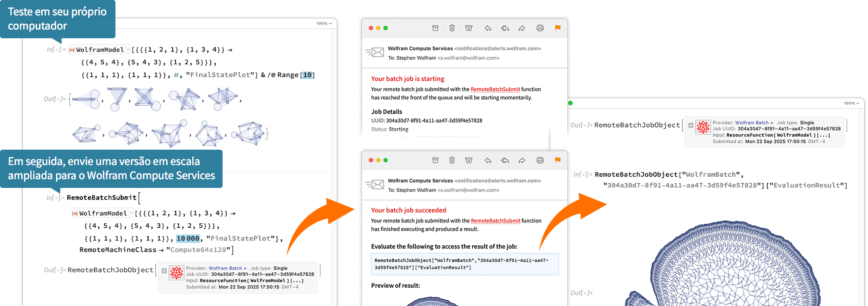
Task: Click the orange flag in the starting-job email
Action: point(558,28)
